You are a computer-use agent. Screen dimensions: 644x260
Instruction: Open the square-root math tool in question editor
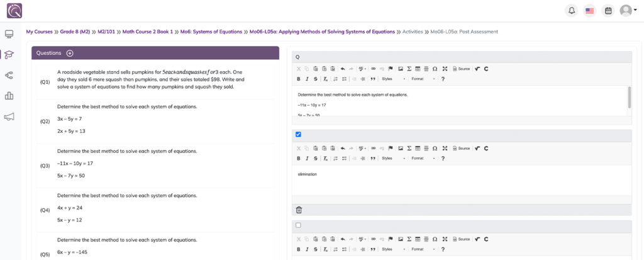477,69
